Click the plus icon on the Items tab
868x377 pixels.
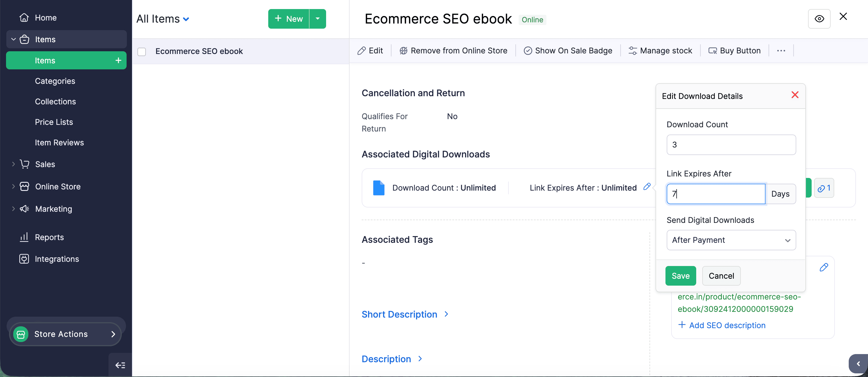(x=118, y=60)
